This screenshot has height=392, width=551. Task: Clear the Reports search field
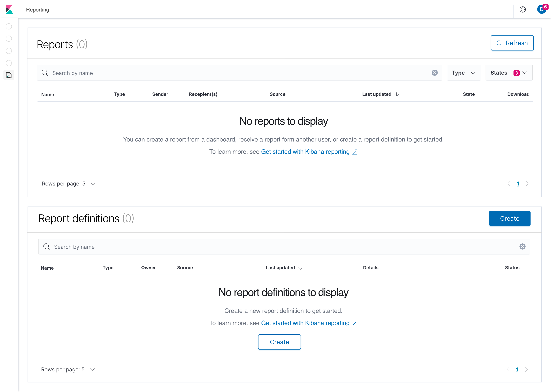(434, 73)
